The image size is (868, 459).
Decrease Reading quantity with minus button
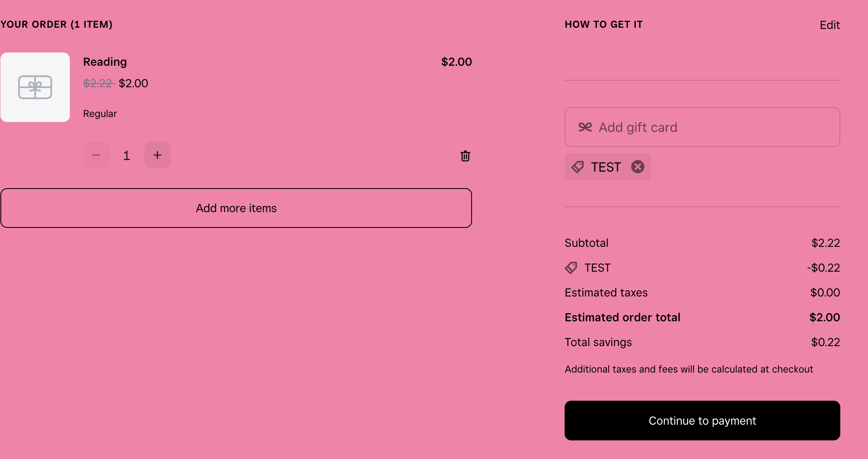[x=96, y=155]
